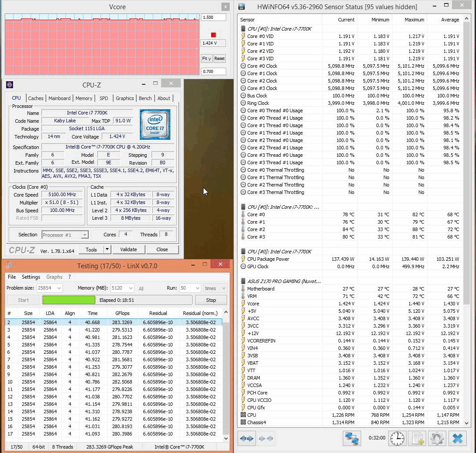Viewport: 476px width, 453px height.
Task: Switch to CPU-Z Memory tab
Action: [x=84, y=98]
